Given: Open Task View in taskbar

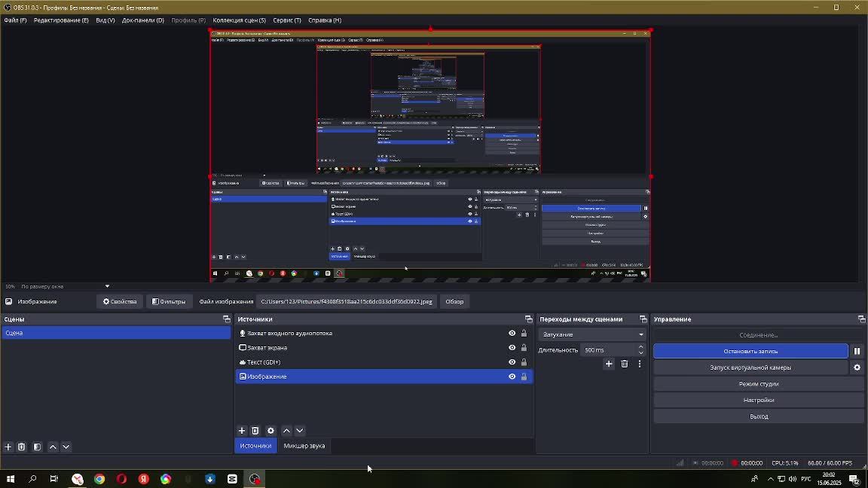Looking at the screenshot, I should tap(53, 479).
